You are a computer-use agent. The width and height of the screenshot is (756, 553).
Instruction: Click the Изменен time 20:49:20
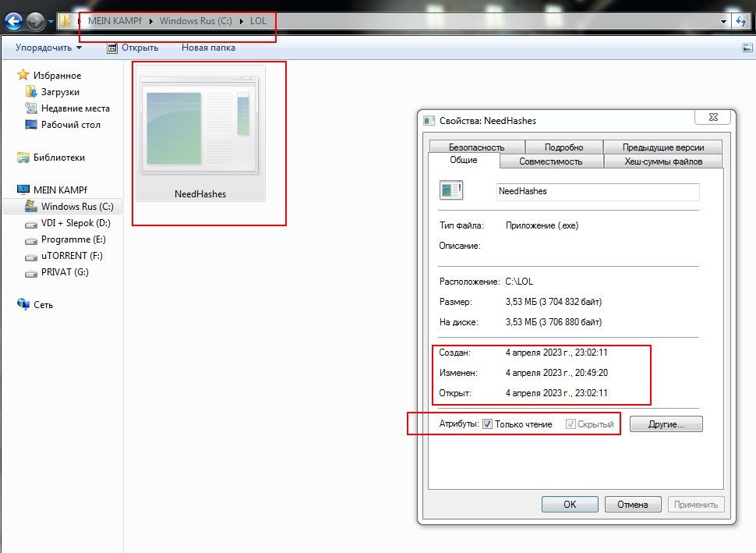(x=592, y=373)
